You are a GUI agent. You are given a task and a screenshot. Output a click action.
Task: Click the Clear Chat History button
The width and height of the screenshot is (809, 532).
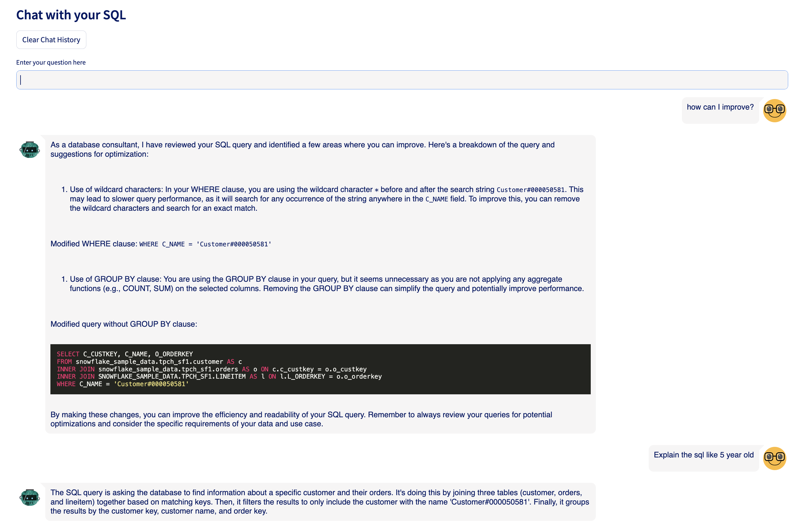tap(51, 40)
